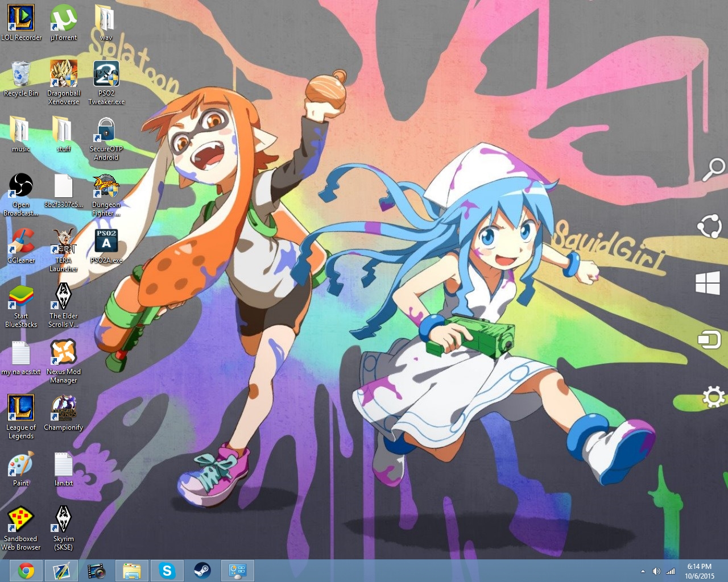Select the Paint desktop shortcut
The width and height of the screenshot is (728, 582).
[x=21, y=468]
